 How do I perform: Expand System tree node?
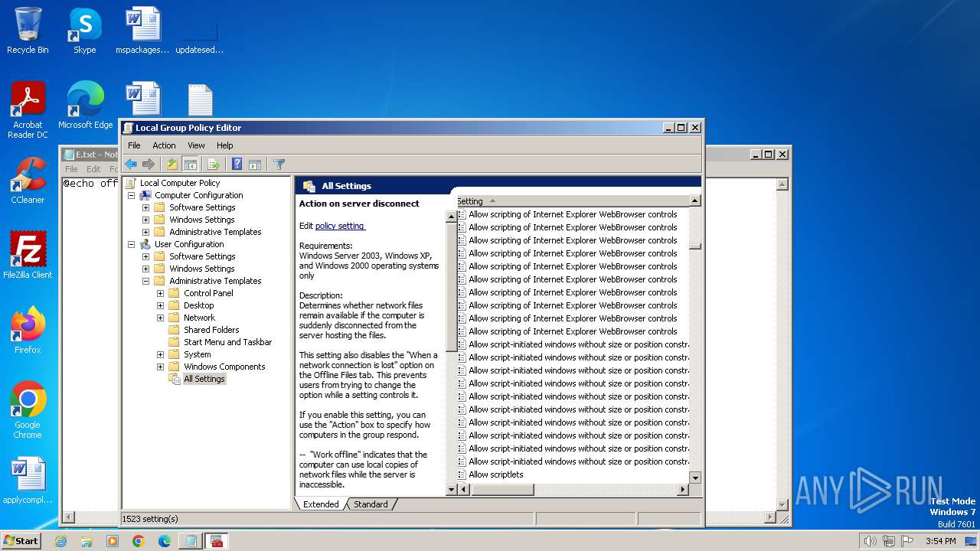160,354
